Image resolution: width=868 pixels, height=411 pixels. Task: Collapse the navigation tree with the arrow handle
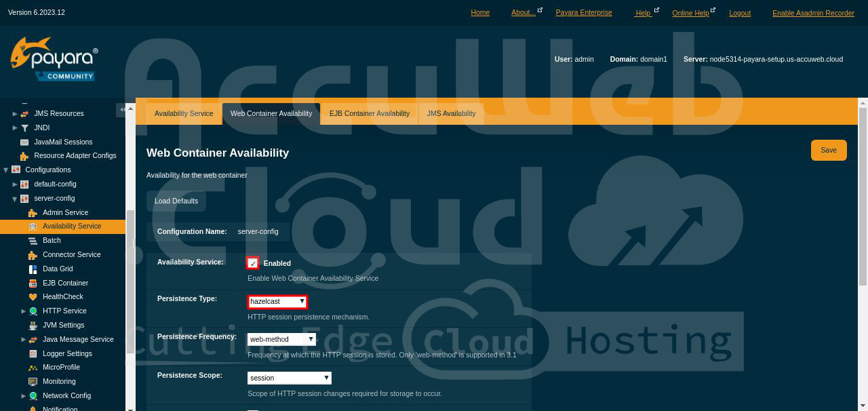tap(121, 109)
